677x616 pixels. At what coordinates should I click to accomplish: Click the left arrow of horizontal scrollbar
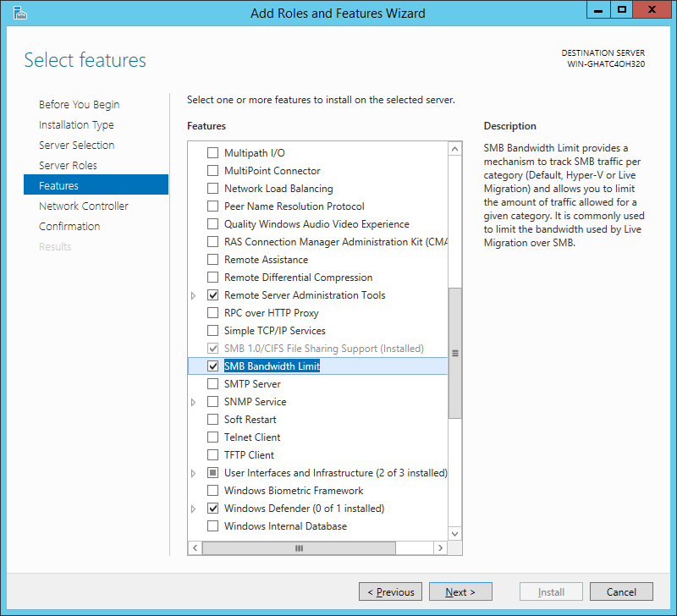point(195,547)
